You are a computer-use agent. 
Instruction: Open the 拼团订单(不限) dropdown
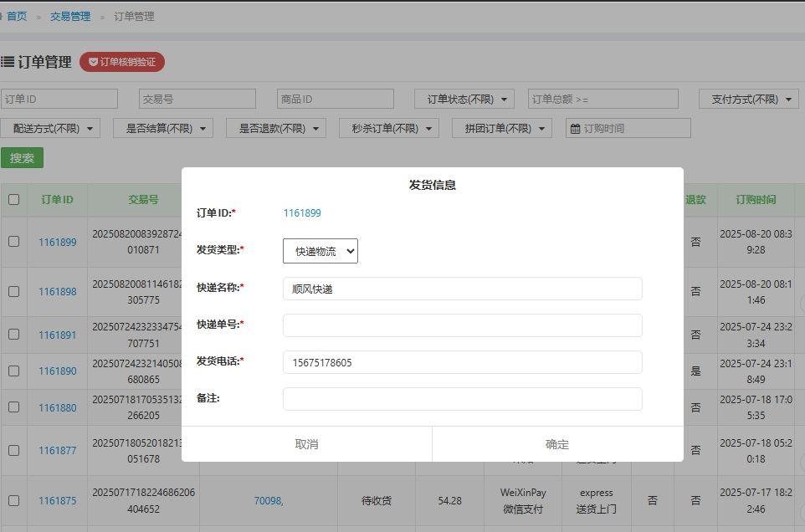[502, 128]
